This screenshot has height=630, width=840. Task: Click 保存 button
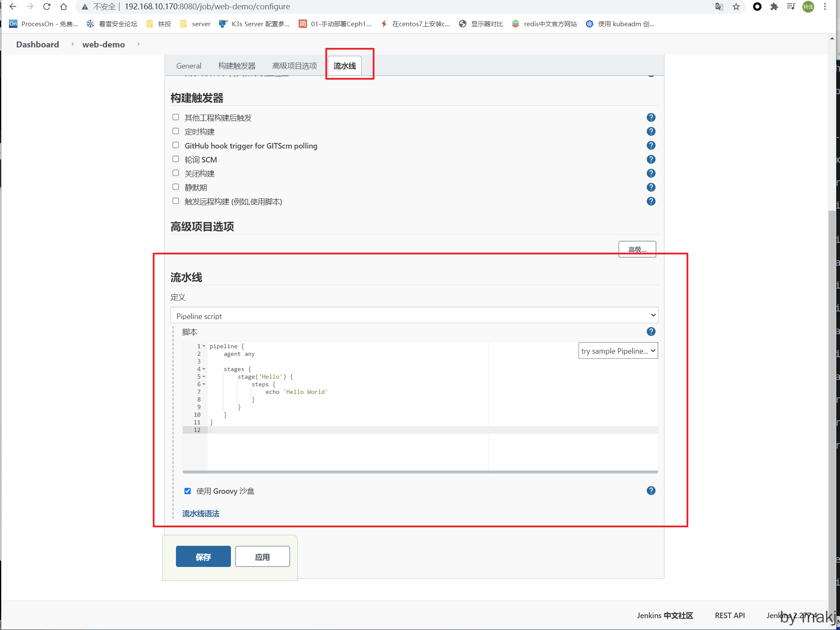click(x=203, y=557)
